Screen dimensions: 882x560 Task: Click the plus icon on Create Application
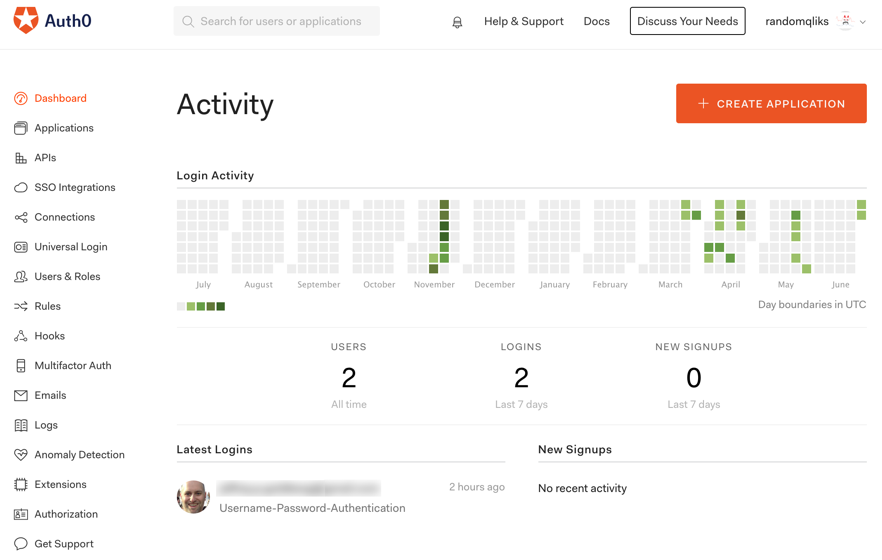[703, 103]
